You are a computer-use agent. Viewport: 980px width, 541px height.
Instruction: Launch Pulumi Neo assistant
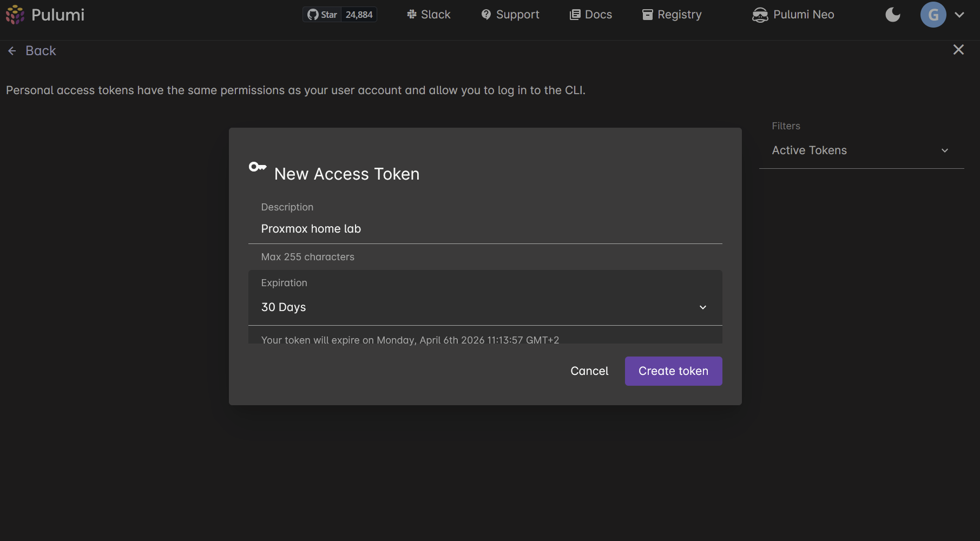point(793,15)
